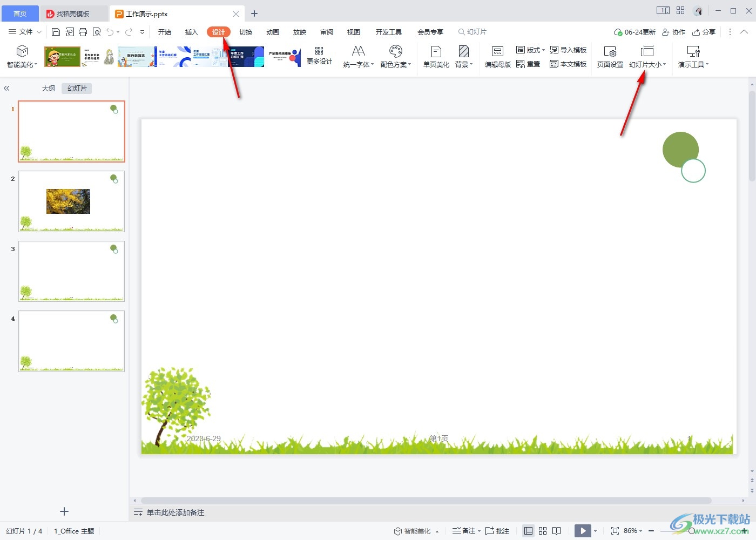The width and height of the screenshot is (756, 540).
Task: Collapse the slide panel double-chevron
Action: tap(6, 88)
